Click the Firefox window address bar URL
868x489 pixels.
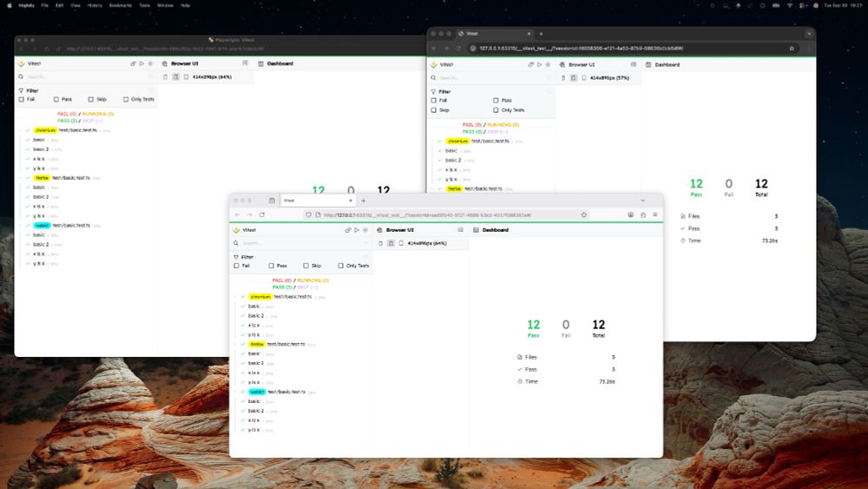pos(427,215)
